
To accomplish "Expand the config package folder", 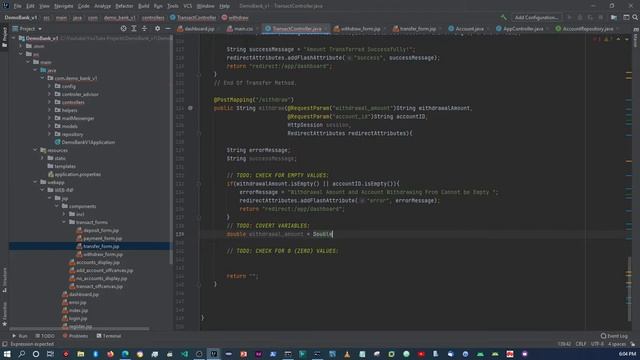I will click(49, 86).
